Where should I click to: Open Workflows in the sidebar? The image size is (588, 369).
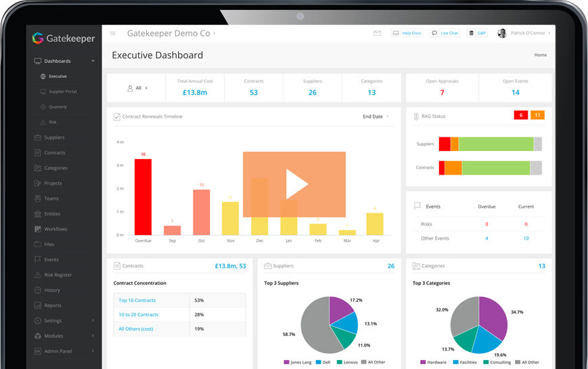(x=55, y=229)
